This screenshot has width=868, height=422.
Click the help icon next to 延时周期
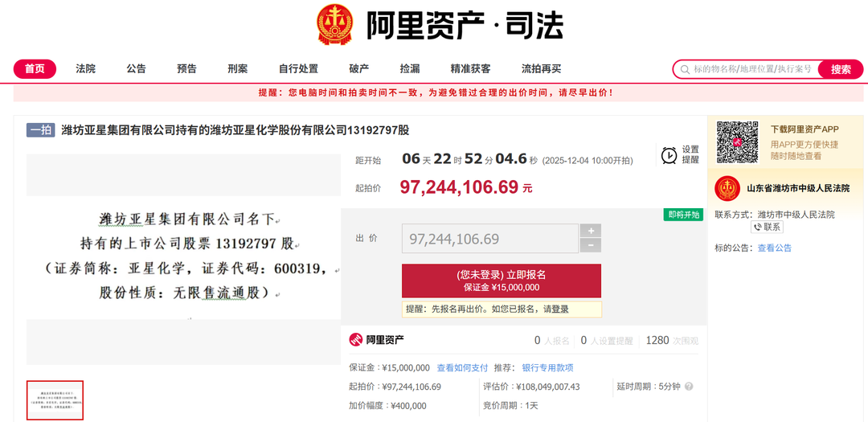pyautogui.click(x=689, y=387)
